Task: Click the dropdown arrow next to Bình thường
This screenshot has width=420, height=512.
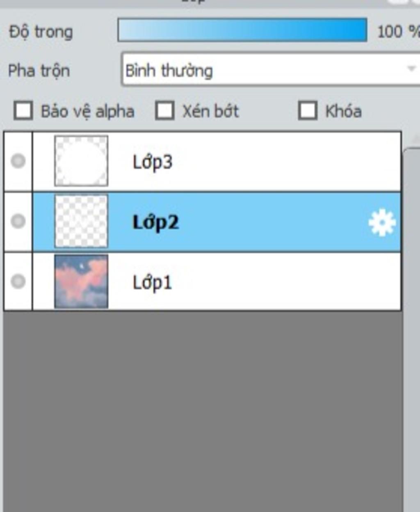Action: pos(411,69)
